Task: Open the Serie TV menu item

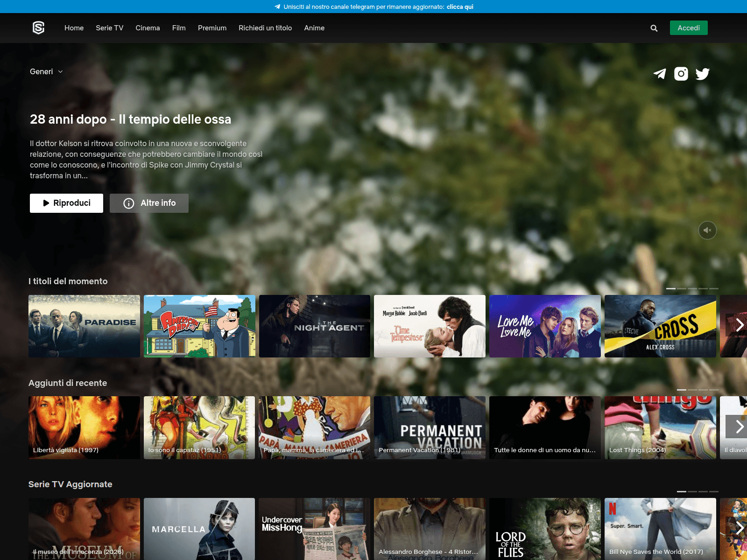Action: coord(109,28)
